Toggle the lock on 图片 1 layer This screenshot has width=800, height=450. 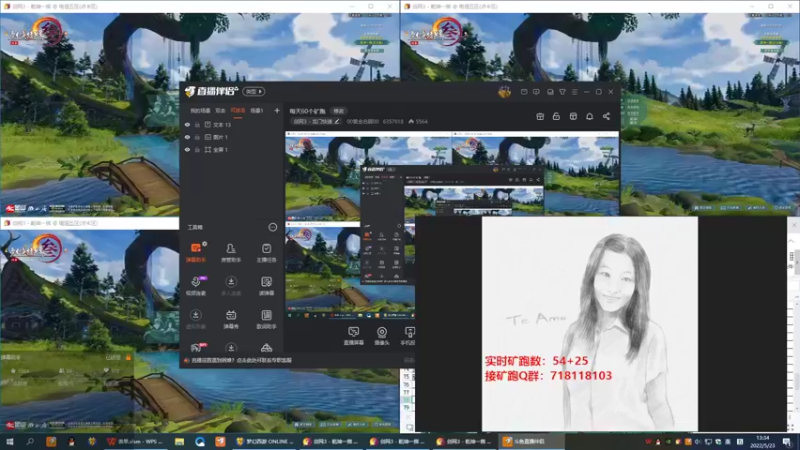(197, 137)
